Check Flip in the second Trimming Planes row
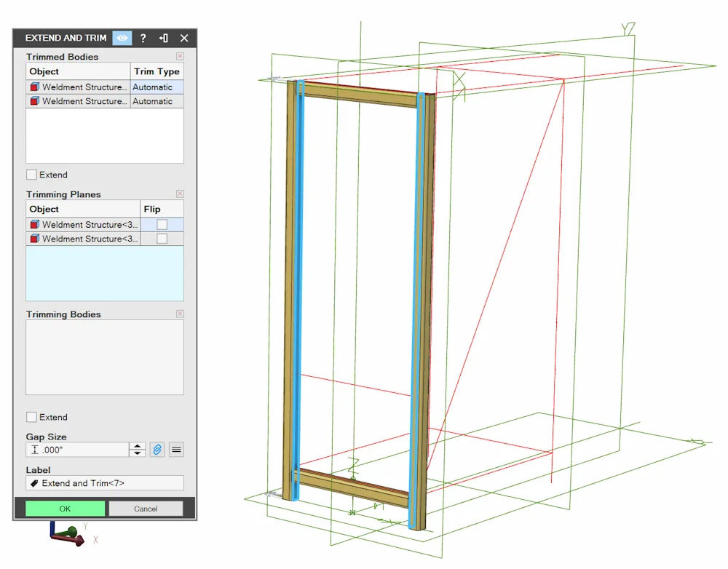 point(162,239)
